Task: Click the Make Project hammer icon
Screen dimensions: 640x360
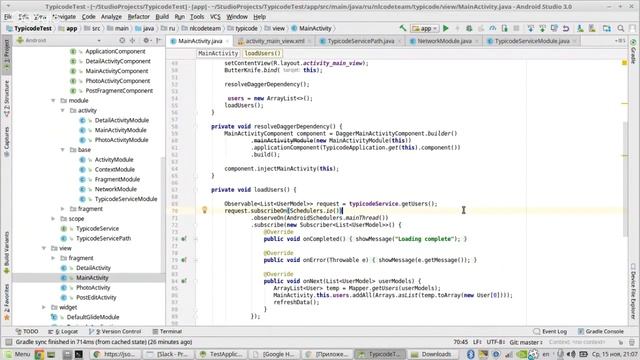Action: pyautogui.click(x=403, y=28)
